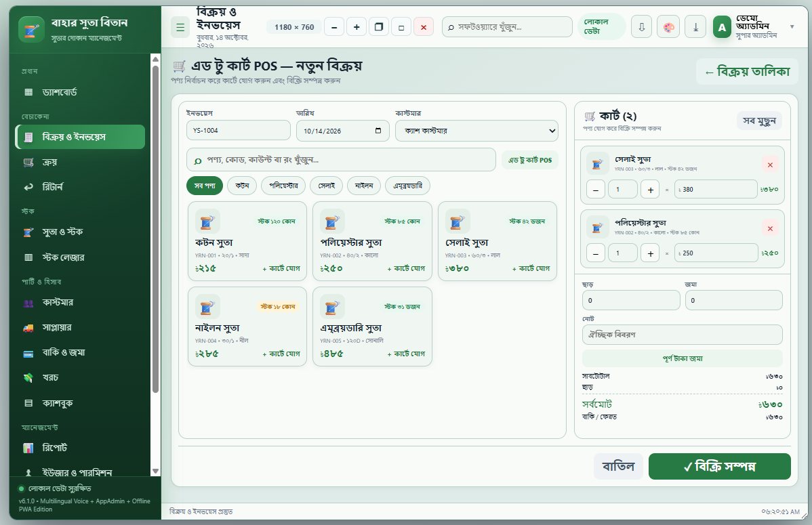The width and height of the screenshot is (812, 525).
Task: Open বাকি ও জমা in the sidebar
Action: click(80, 352)
